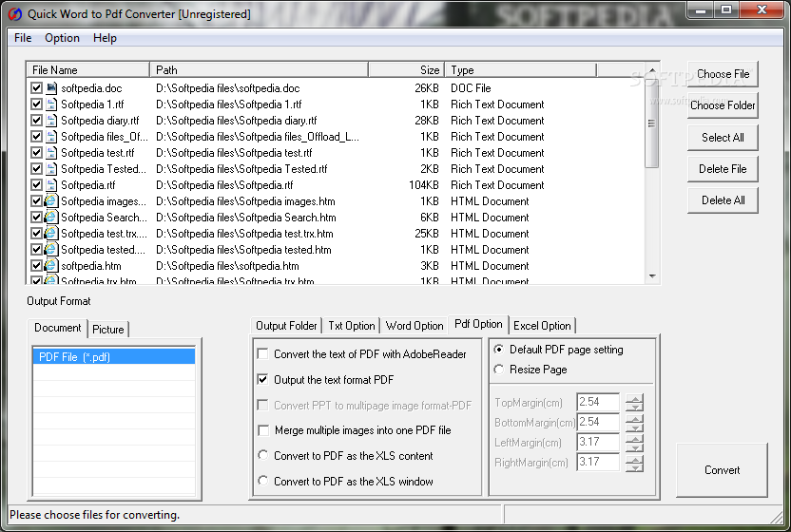The image size is (791, 532).
Task: Uncheck the Softpedia 1.rtf checkbox
Action: [x=36, y=104]
